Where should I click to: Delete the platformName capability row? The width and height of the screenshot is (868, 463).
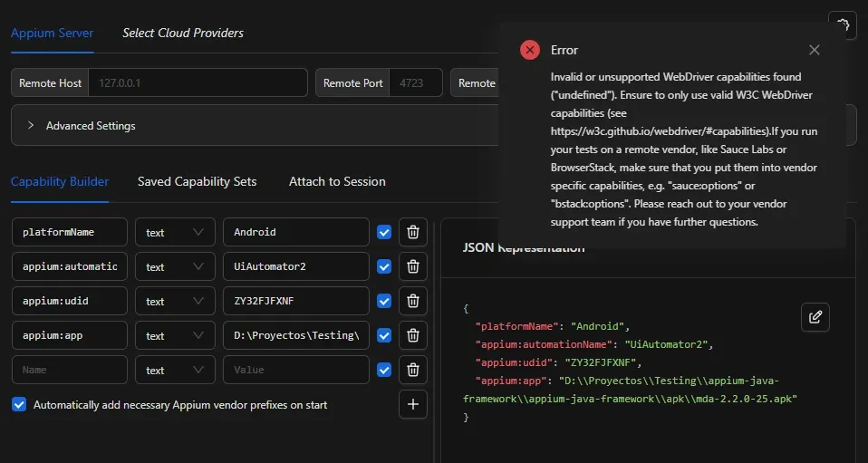pos(413,232)
